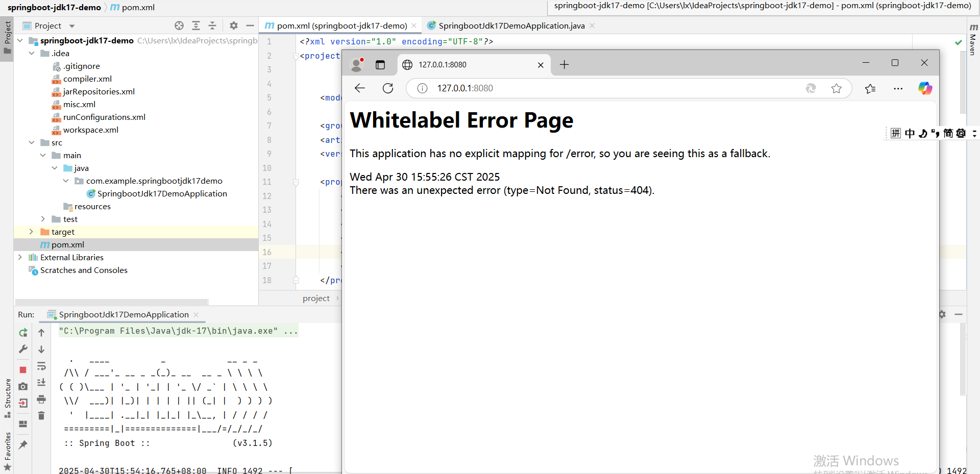Screen dimensions: 980x474
Task: Collapse the .idea folder
Action: (32, 53)
